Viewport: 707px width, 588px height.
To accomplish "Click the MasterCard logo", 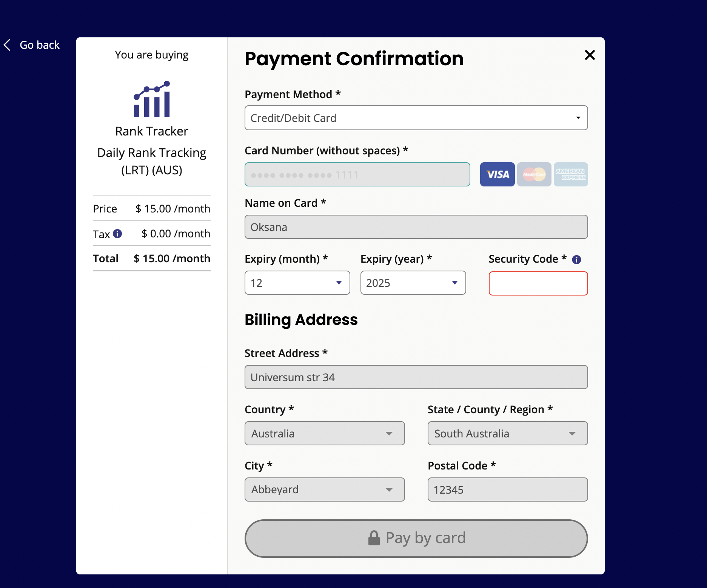I will [x=534, y=174].
